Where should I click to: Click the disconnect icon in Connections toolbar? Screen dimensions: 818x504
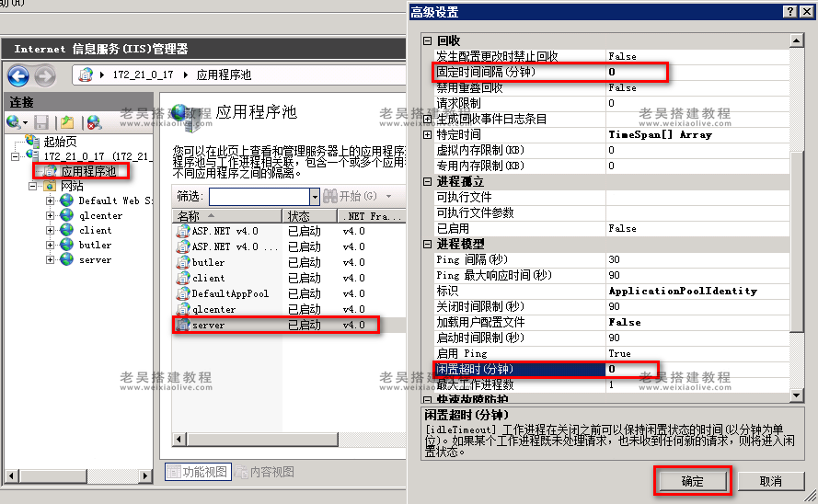(x=94, y=122)
